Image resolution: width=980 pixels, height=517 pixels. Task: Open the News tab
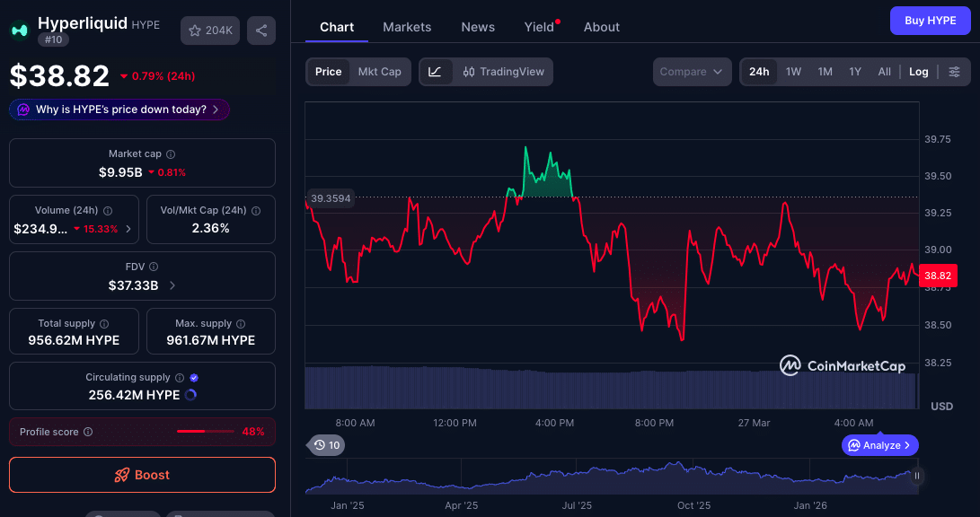pyautogui.click(x=477, y=27)
